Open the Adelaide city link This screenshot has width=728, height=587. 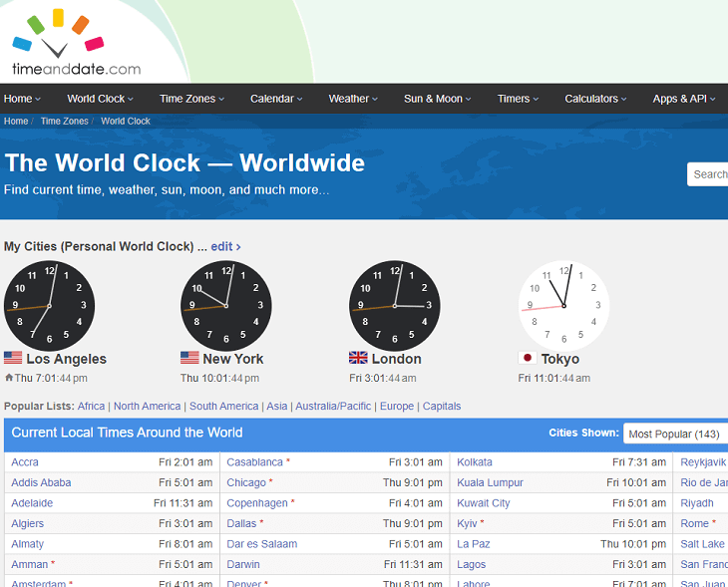pos(32,503)
